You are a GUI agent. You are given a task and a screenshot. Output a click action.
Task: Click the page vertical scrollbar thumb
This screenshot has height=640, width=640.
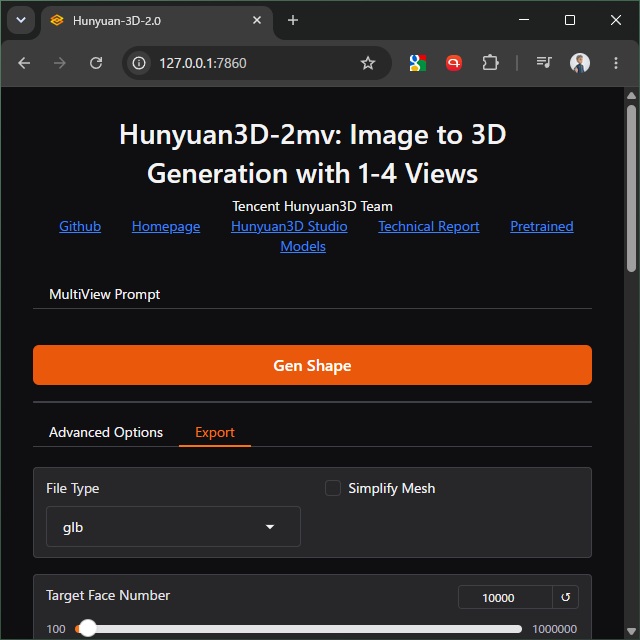click(x=631, y=188)
